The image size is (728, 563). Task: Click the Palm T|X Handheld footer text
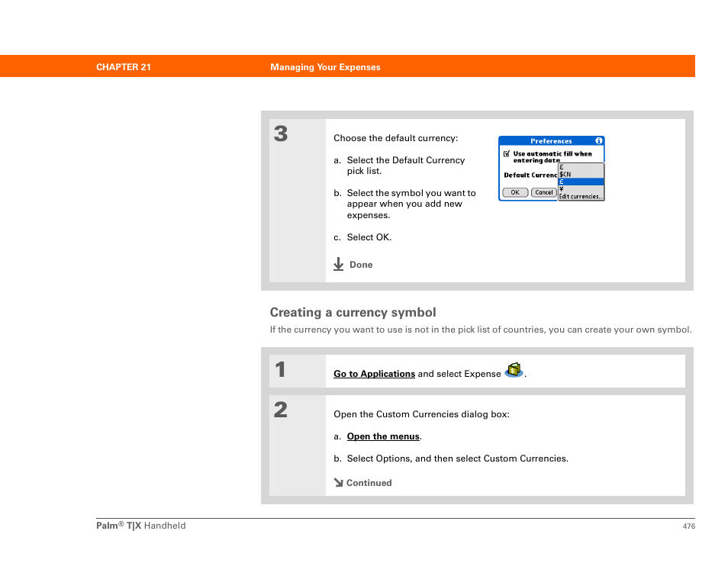click(x=140, y=526)
